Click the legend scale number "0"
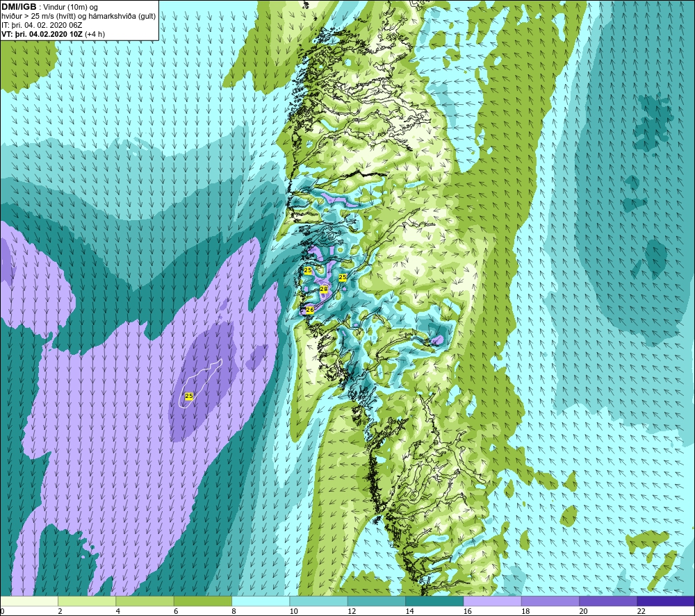 coord(2,611)
